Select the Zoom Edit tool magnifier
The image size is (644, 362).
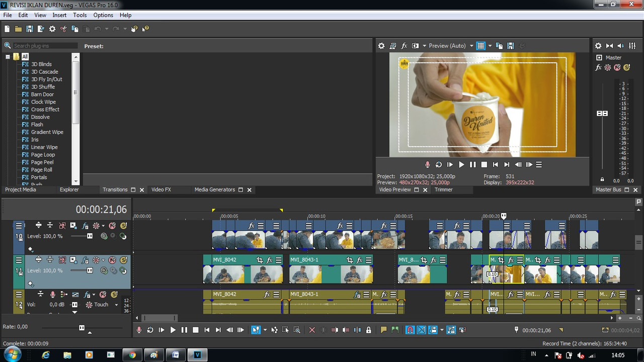(297, 330)
